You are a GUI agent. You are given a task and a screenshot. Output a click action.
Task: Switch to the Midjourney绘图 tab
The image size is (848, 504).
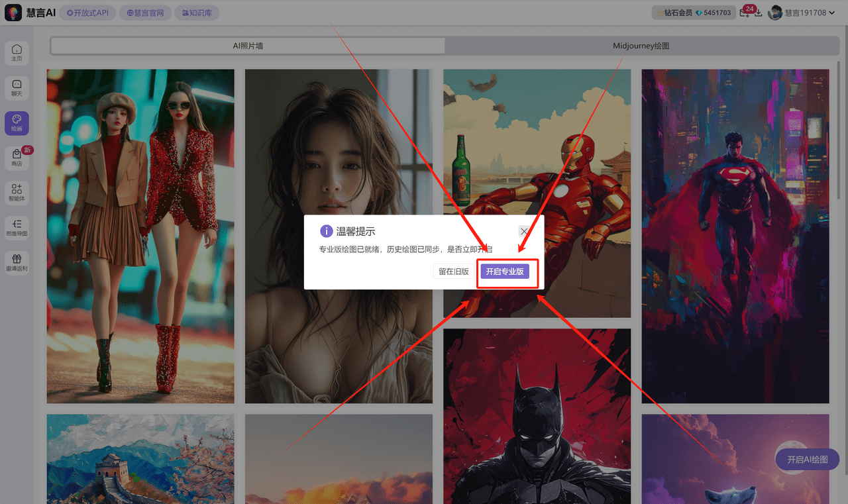(x=641, y=46)
